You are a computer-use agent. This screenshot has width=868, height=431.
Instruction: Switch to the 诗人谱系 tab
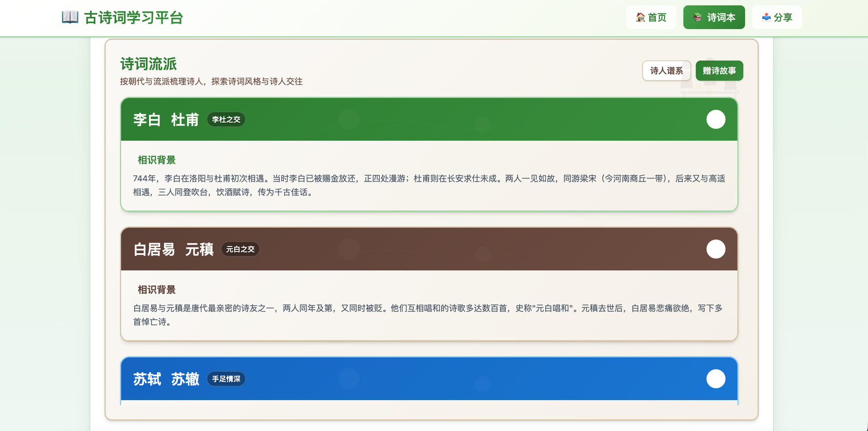point(666,71)
